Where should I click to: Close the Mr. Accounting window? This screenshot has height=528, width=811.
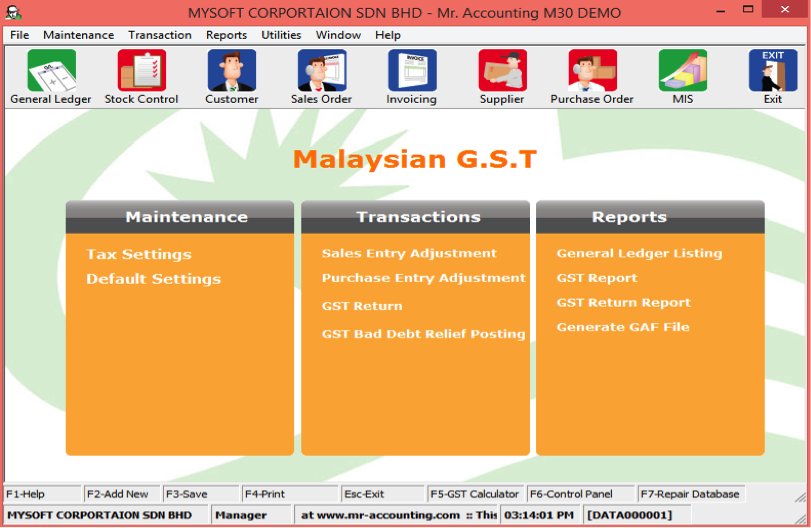pyautogui.click(x=785, y=9)
